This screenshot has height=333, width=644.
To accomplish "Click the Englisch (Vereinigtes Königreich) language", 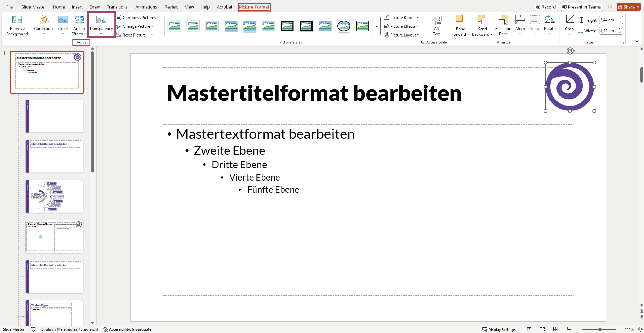I will [x=69, y=329].
